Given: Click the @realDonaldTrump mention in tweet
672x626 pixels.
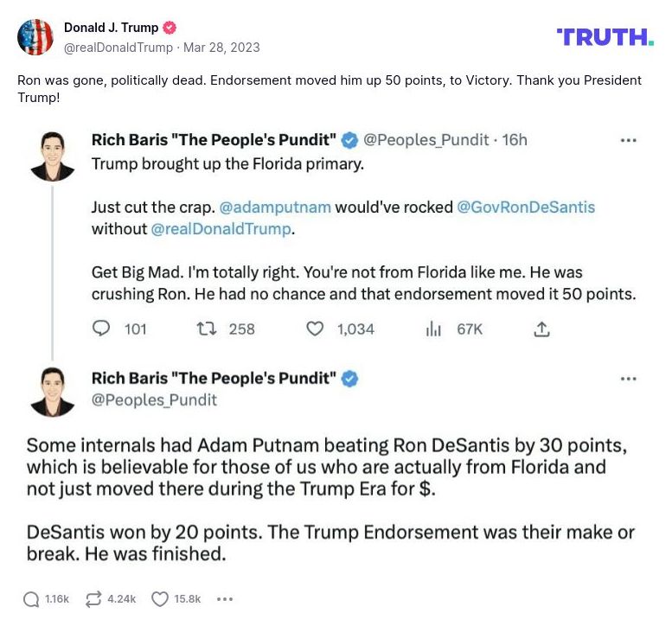Looking at the screenshot, I should [221, 229].
